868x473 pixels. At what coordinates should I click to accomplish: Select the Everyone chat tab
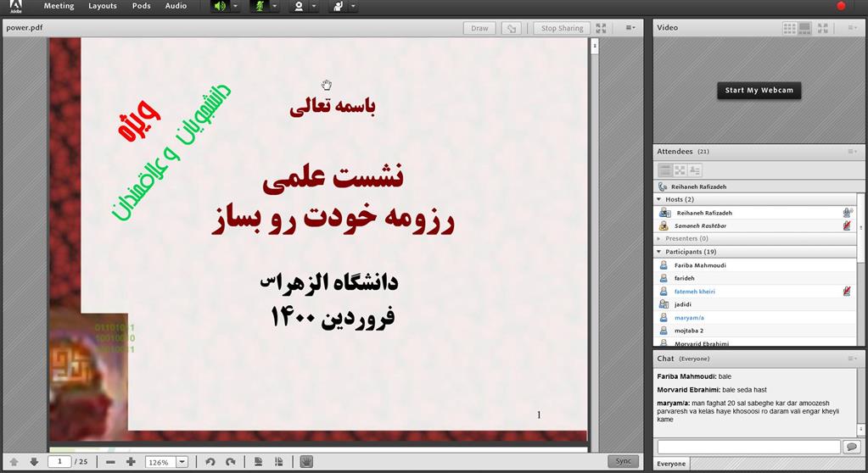pos(671,464)
